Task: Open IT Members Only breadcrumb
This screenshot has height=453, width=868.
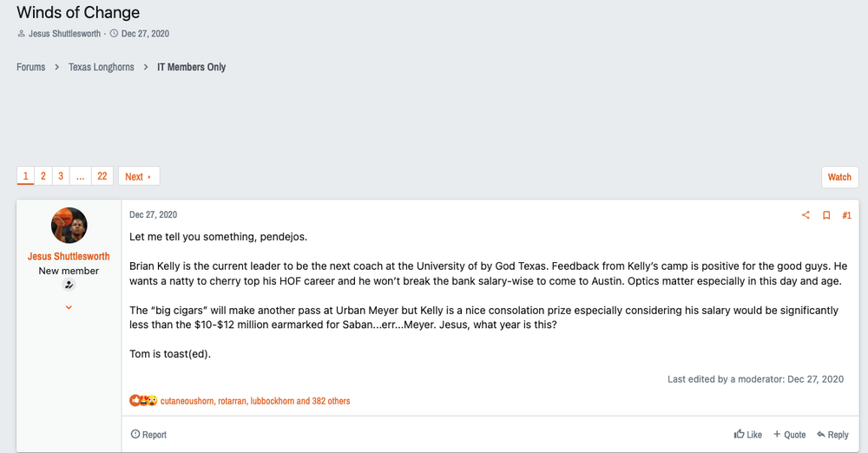Action: click(191, 67)
